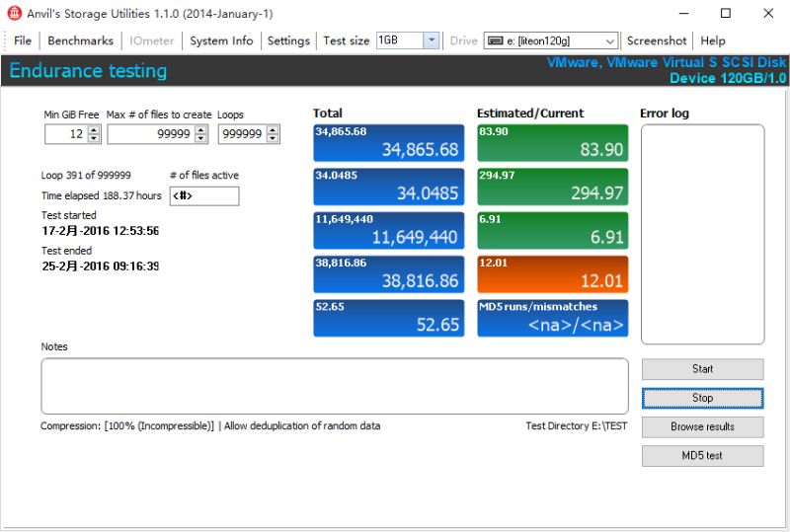Open the Help menu
This screenshot has width=790, height=532.
712,40
